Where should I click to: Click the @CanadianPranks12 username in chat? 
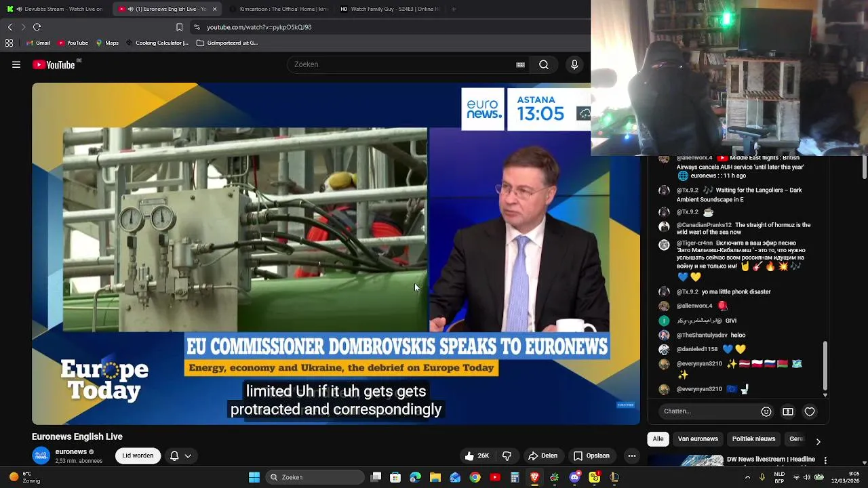coord(704,225)
